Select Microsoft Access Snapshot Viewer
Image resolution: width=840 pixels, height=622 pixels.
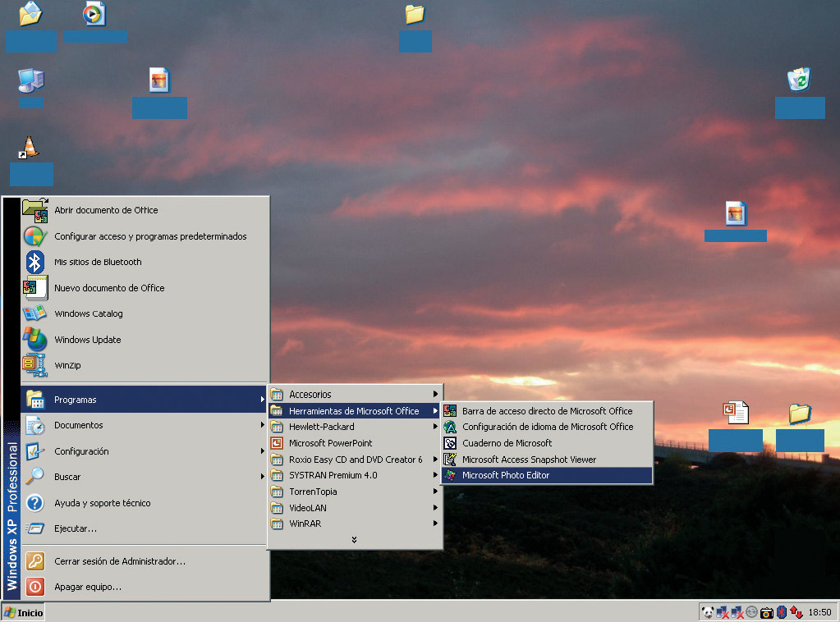pos(528,460)
